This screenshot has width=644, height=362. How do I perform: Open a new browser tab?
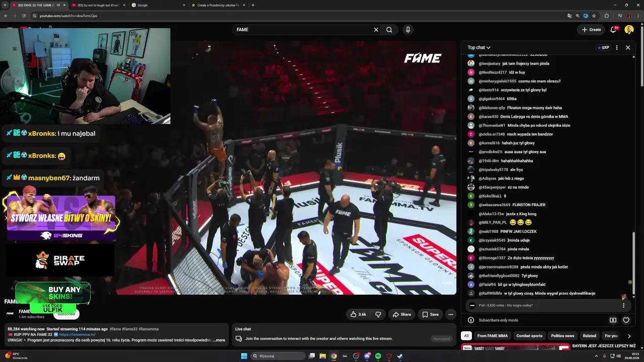click(253, 5)
